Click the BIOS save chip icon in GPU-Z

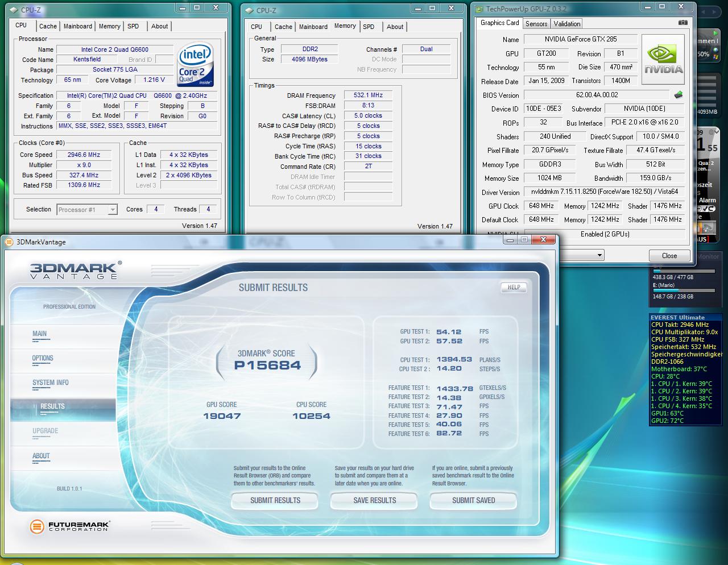coord(678,95)
